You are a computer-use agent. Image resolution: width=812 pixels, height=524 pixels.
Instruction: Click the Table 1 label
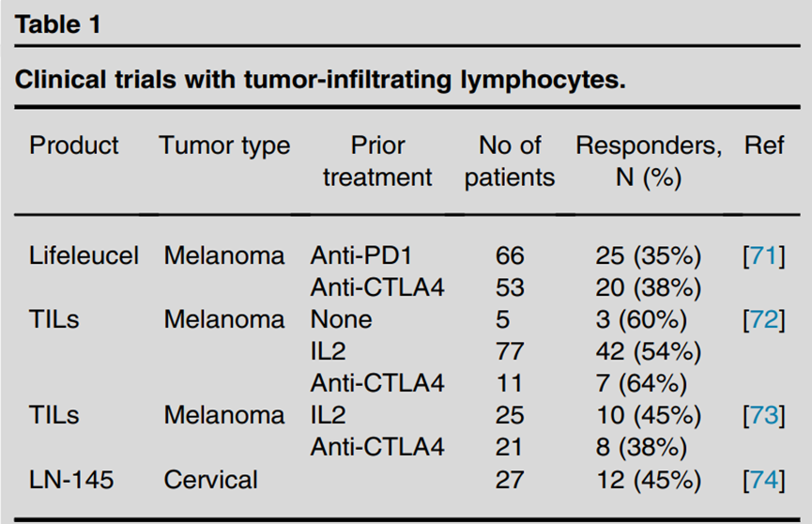click(x=58, y=25)
